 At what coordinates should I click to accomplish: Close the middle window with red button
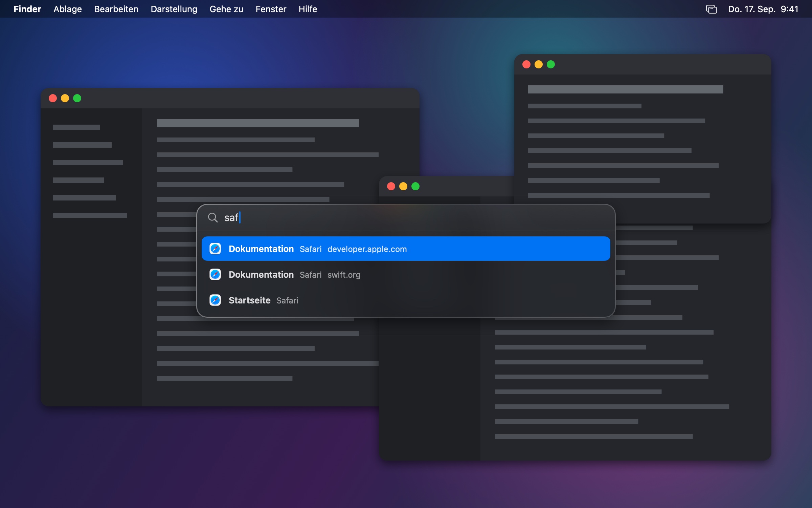[x=391, y=186]
